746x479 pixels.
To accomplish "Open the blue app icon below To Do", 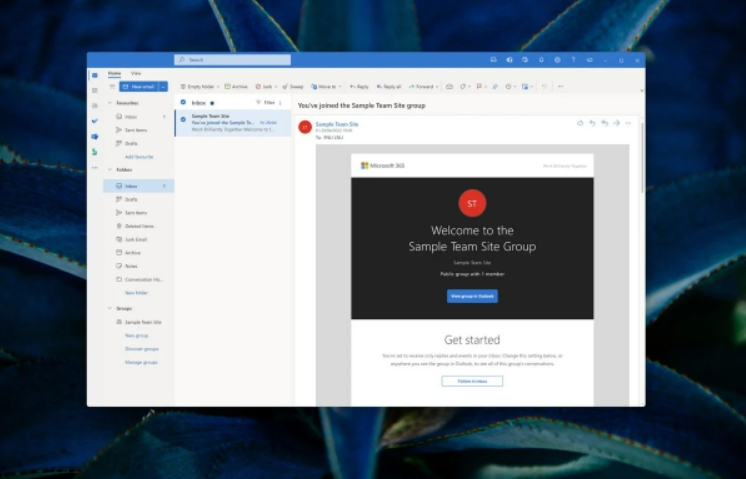I will tap(95, 137).
